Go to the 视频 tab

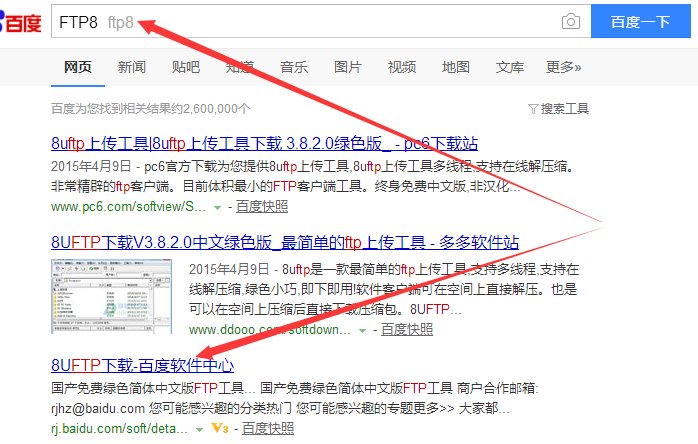(x=402, y=67)
